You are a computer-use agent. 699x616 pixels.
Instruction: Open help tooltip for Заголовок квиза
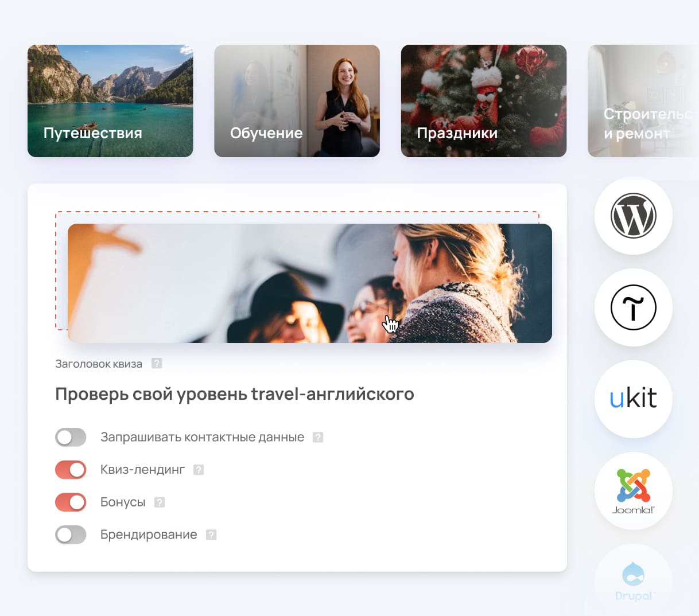(x=156, y=363)
